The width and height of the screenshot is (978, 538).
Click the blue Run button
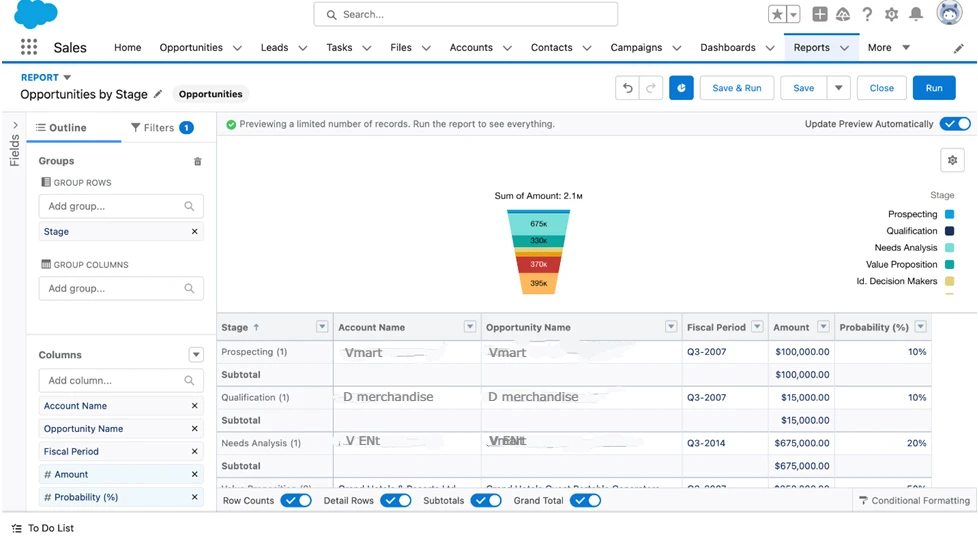pos(934,88)
